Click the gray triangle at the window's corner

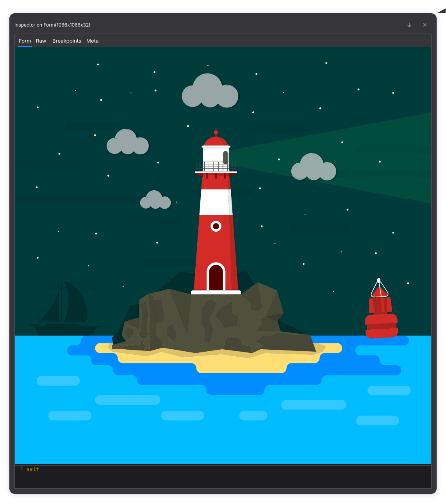(x=441, y=11)
